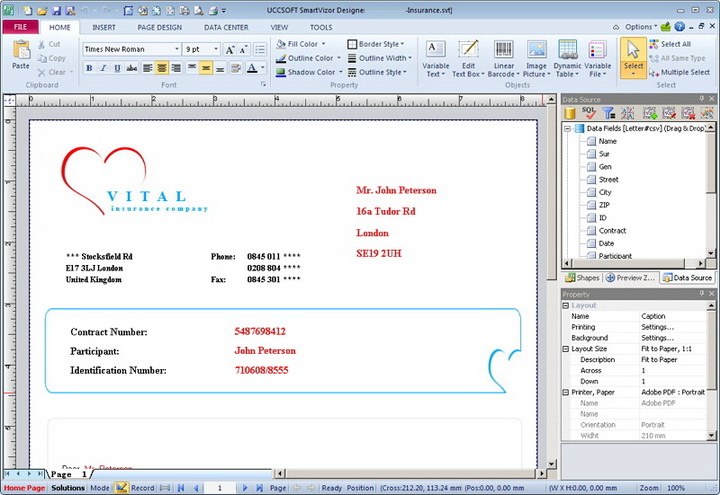Viewport: 720px width, 495px height.
Task: Click the Home Page link in status bar
Action: [24, 488]
